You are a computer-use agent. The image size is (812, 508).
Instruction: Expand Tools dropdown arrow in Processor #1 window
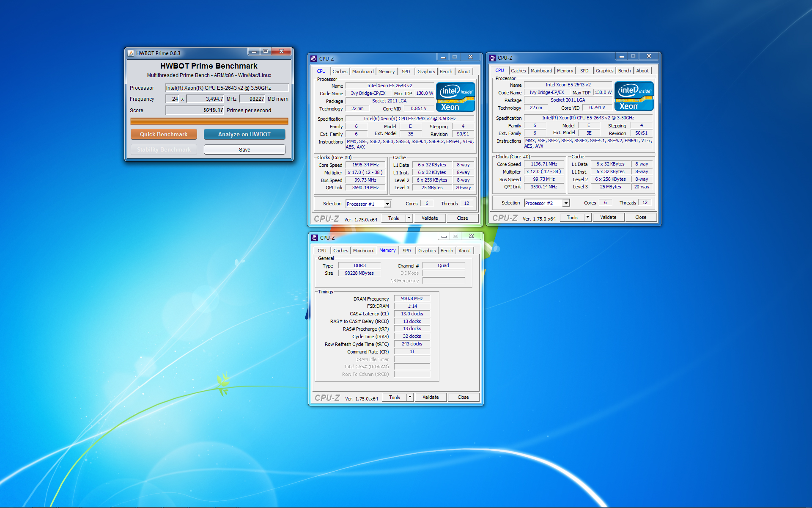coord(409,218)
